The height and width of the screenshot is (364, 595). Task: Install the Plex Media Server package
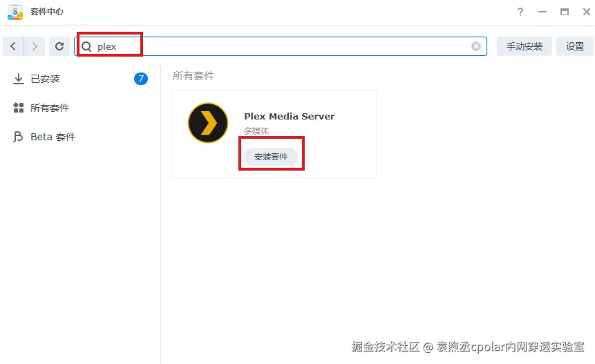(271, 157)
